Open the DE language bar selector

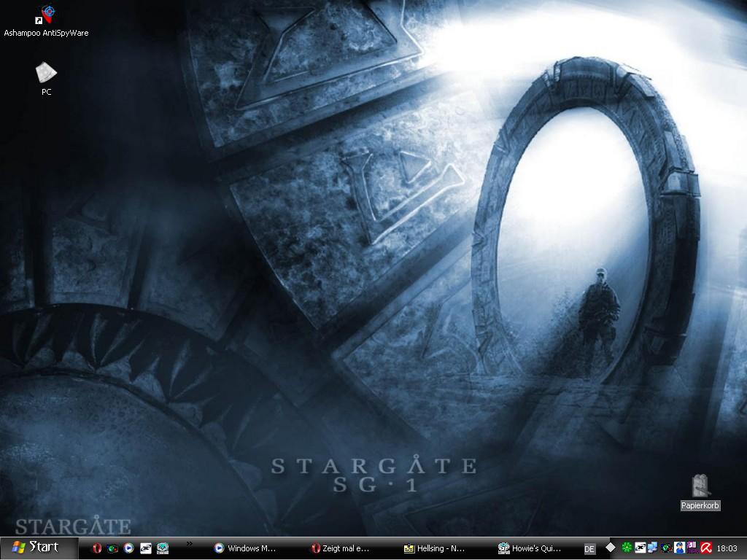coord(589,549)
